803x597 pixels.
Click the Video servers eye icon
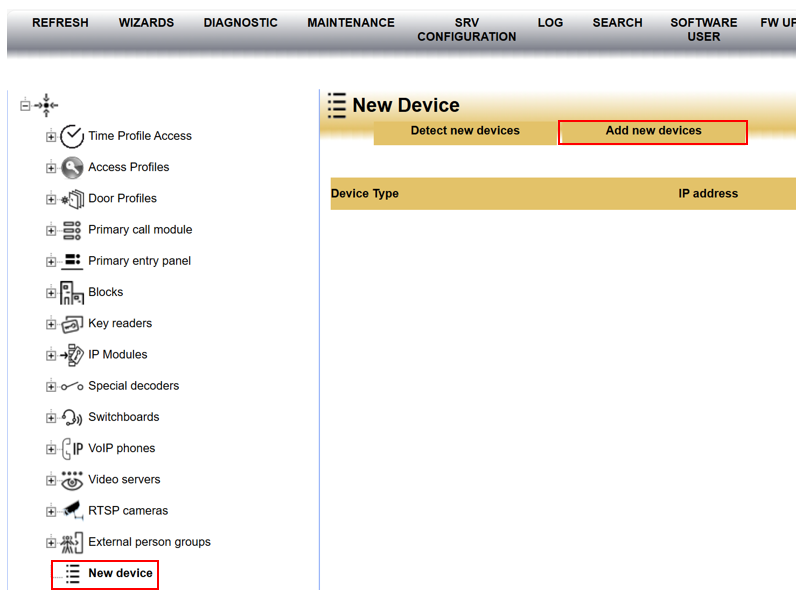point(72,480)
